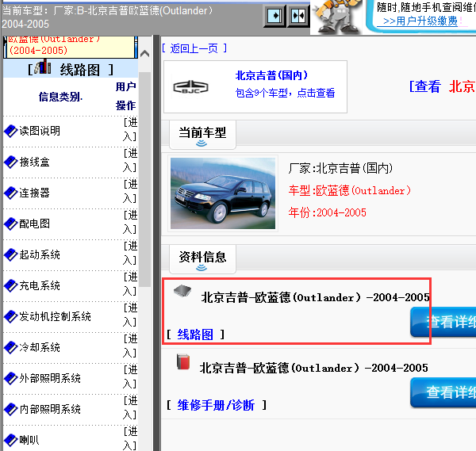Click the mechanic mascot image
This screenshot has width=476, height=451.
[337, 17]
